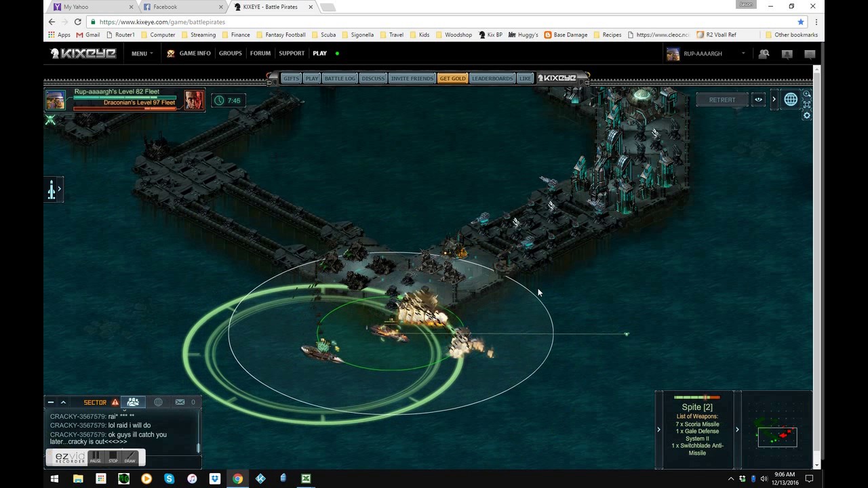868x488 pixels.
Task: Click the zoom magnifier icon at top right
Action: coord(807,94)
